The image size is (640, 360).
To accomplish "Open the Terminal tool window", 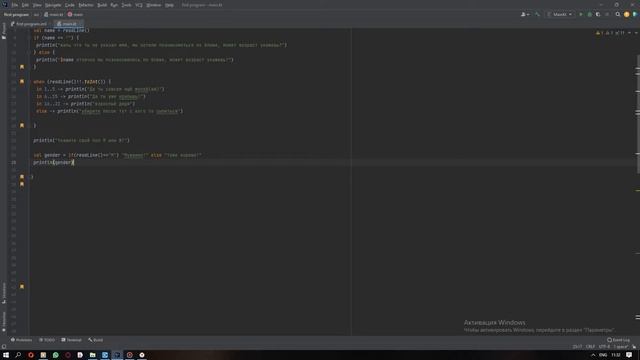I will tap(71, 340).
